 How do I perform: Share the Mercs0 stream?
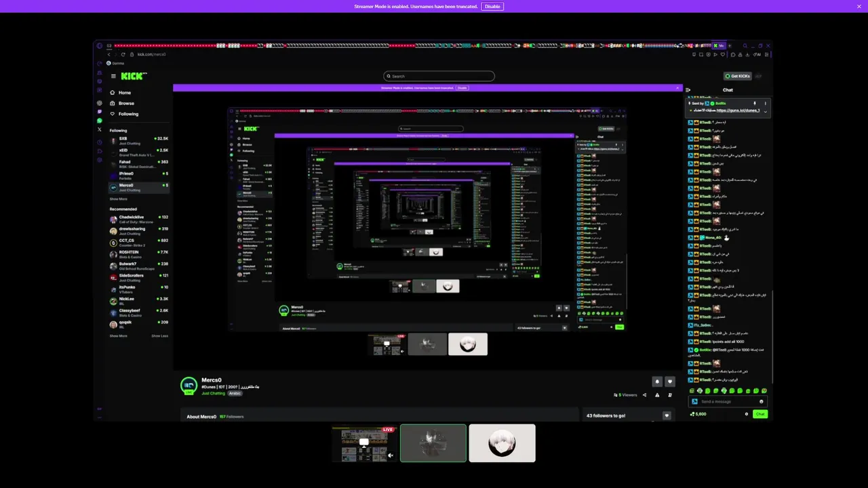click(x=644, y=395)
